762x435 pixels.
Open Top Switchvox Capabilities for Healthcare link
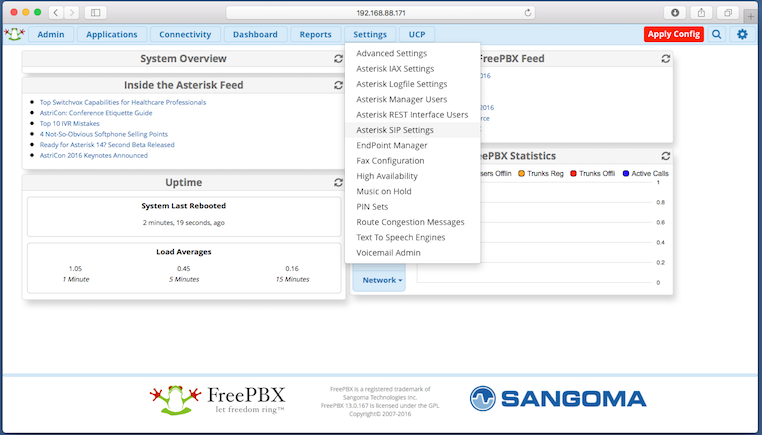click(x=123, y=102)
